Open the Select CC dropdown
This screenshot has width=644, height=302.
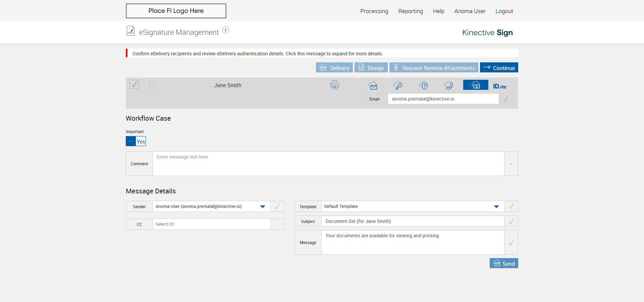point(211,224)
